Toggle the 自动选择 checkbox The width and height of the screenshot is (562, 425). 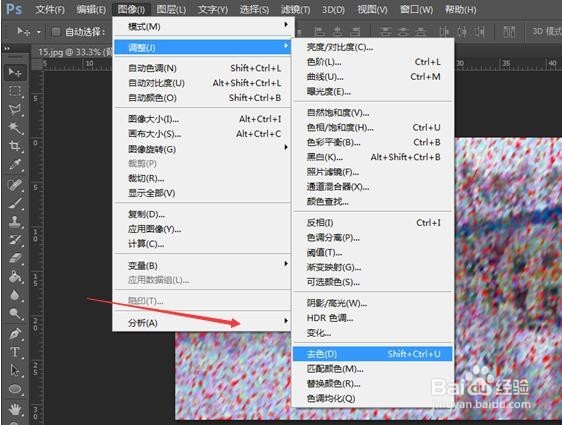pyautogui.click(x=56, y=32)
